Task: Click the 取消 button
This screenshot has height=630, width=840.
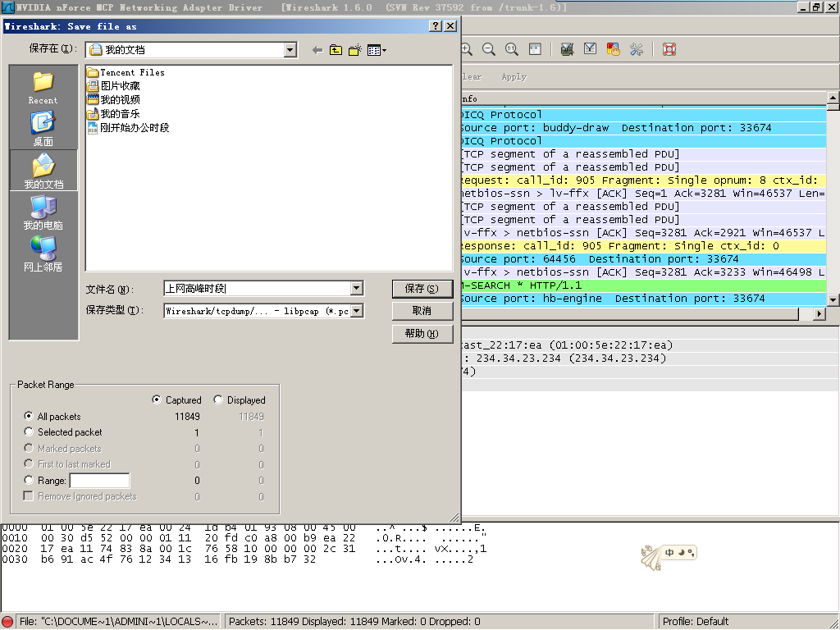Action: pos(422,311)
